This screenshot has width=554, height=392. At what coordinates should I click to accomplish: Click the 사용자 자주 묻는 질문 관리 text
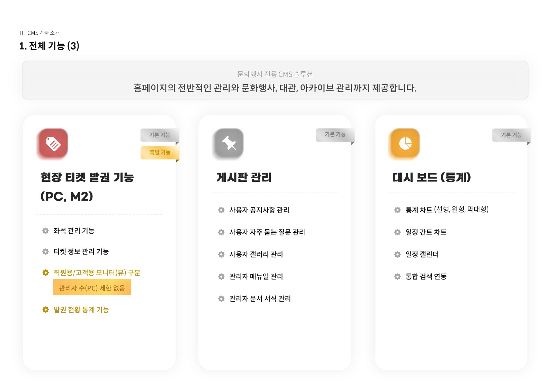267,232
